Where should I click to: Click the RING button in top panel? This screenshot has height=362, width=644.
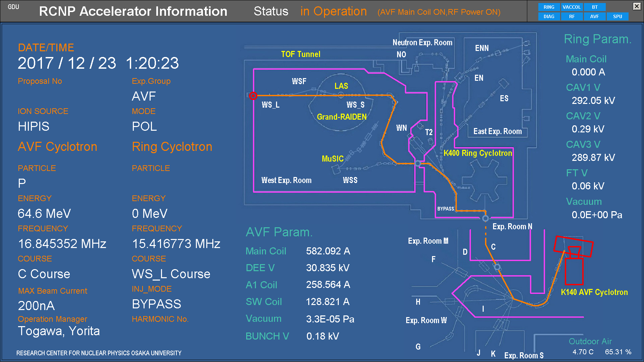pyautogui.click(x=549, y=7)
